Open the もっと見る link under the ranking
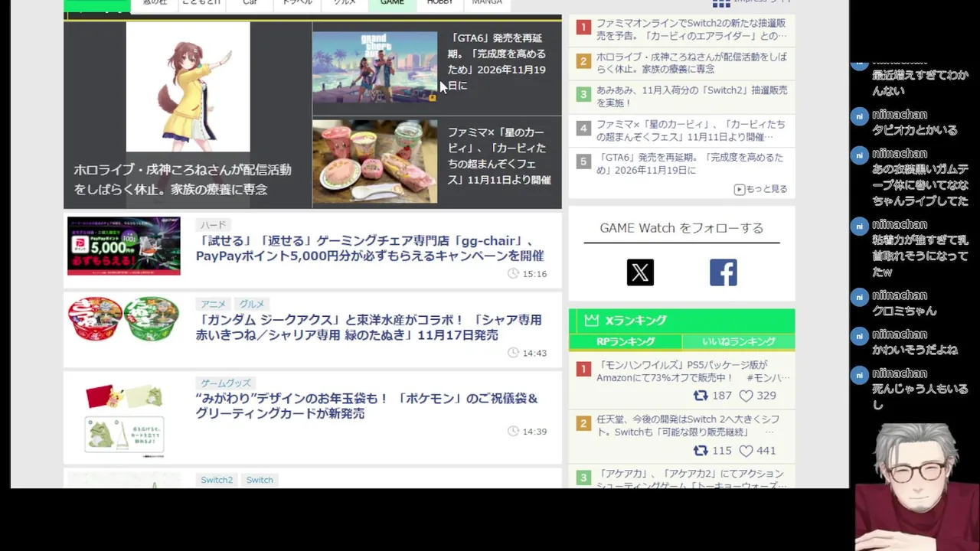Screen dimensions: 980x551 [x=760, y=189]
